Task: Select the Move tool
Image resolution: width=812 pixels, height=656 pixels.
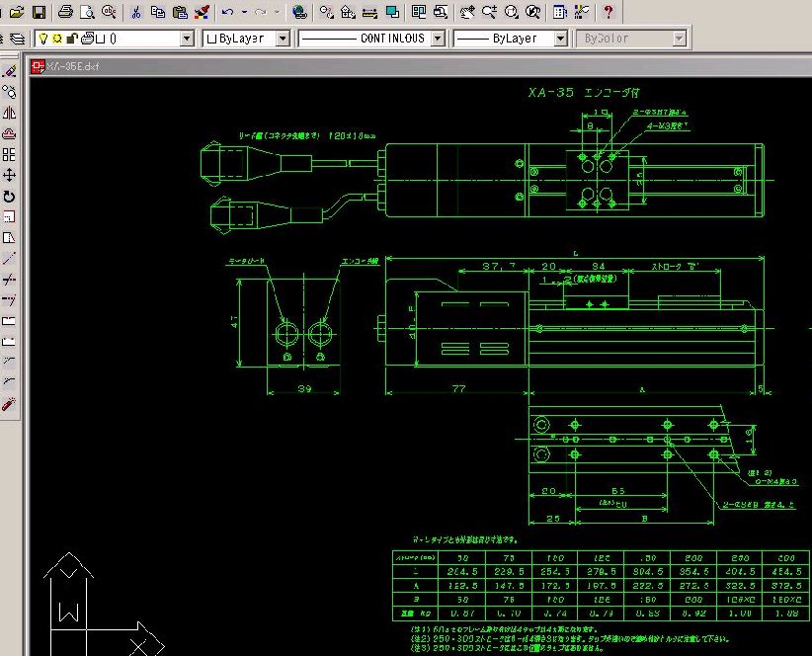Action: 9,175
